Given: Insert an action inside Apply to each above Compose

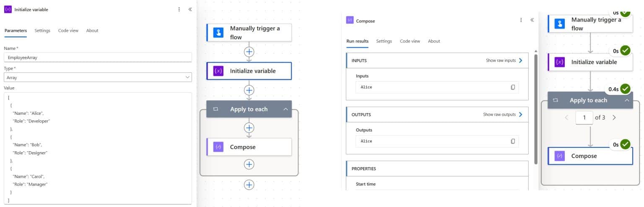Looking at the screenshot, I should coord(249,127).
